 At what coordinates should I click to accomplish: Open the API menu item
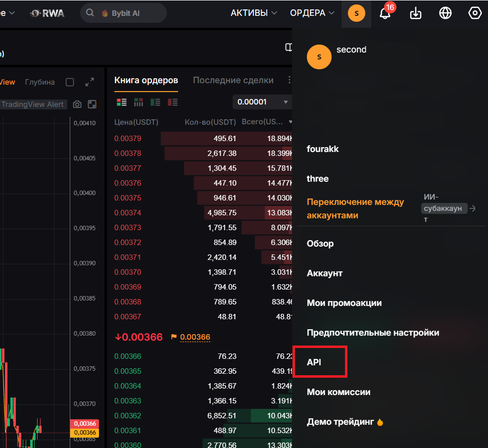tap(314, 362)
